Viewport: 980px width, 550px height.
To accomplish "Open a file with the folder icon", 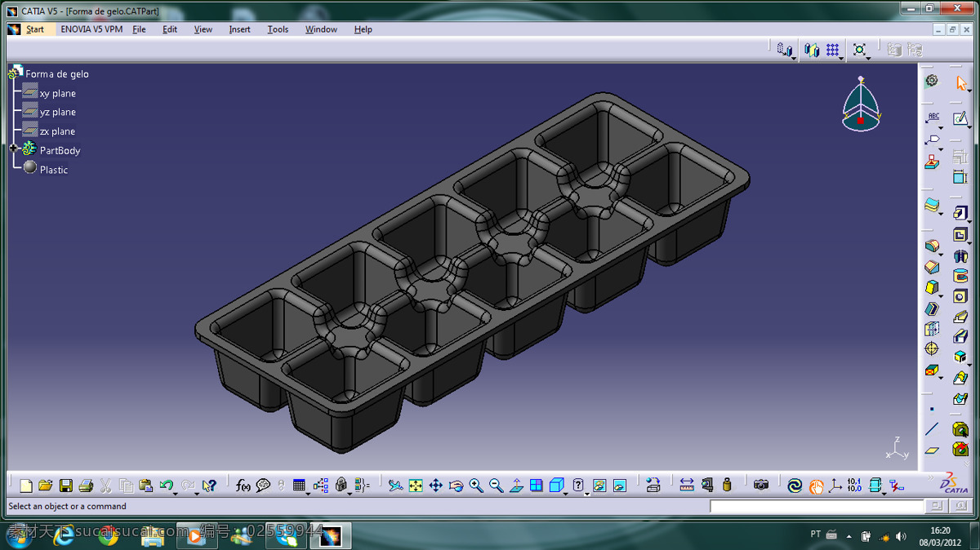I will (x=46, y=486).
